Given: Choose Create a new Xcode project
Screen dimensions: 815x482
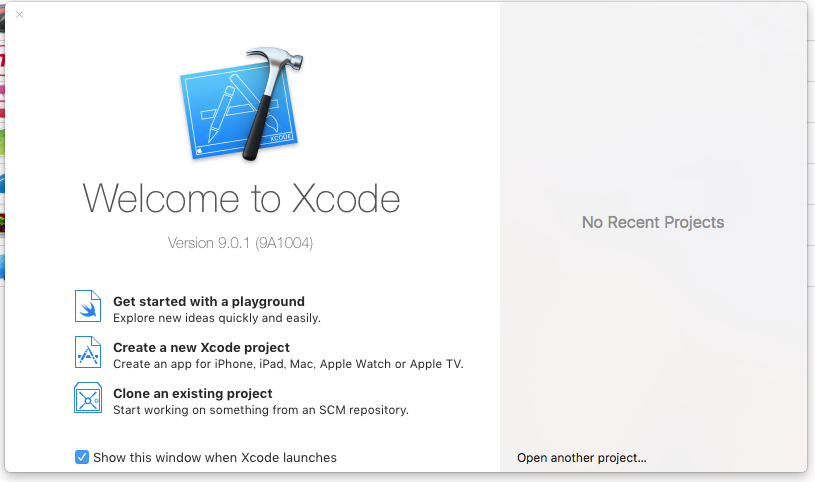Looking at the screenshot, I should (202, 347).
